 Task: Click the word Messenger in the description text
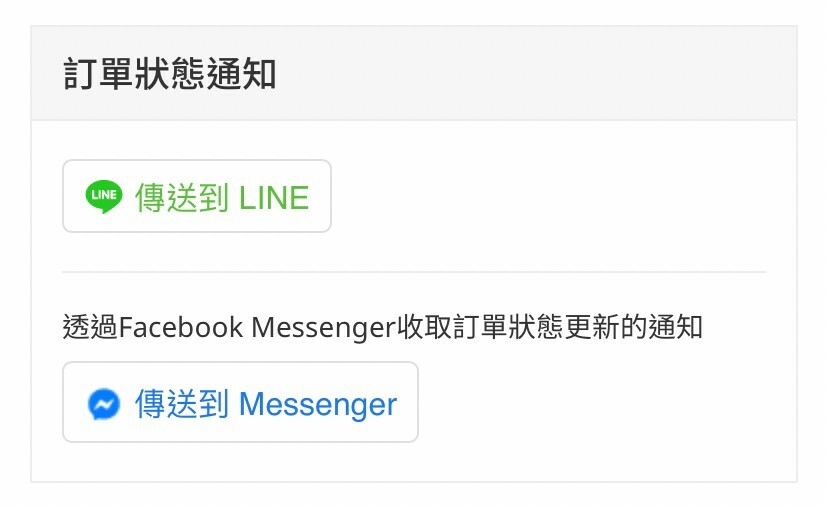click(324, 327)
